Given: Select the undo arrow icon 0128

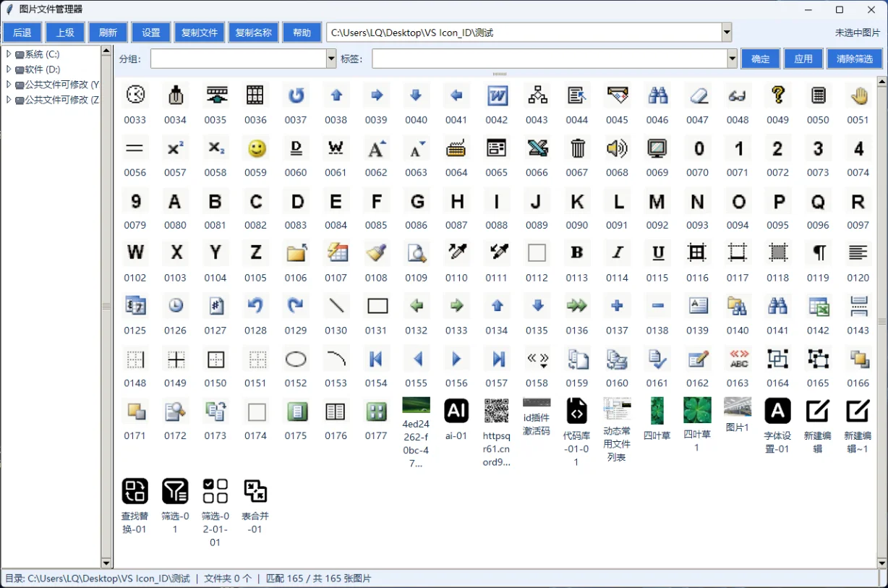Looking at the screenshot, I should tap(256, 307).
